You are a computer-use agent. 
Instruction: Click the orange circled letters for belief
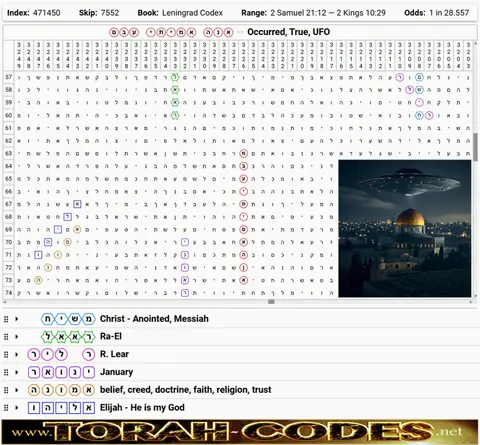pos(61,390)
